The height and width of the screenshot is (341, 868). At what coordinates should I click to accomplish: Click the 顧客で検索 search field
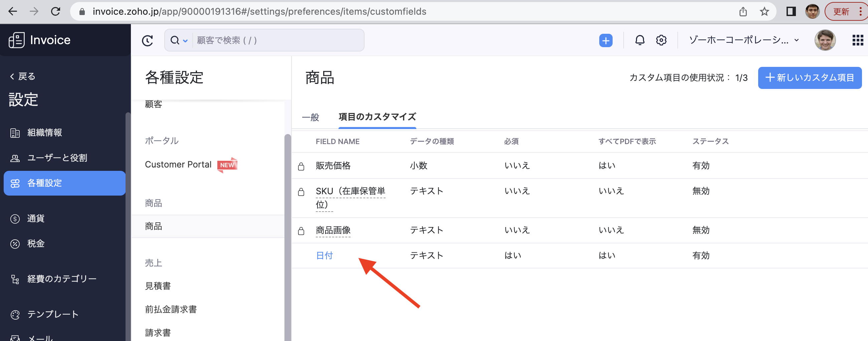pyautogui.click(x=277, y=40)
